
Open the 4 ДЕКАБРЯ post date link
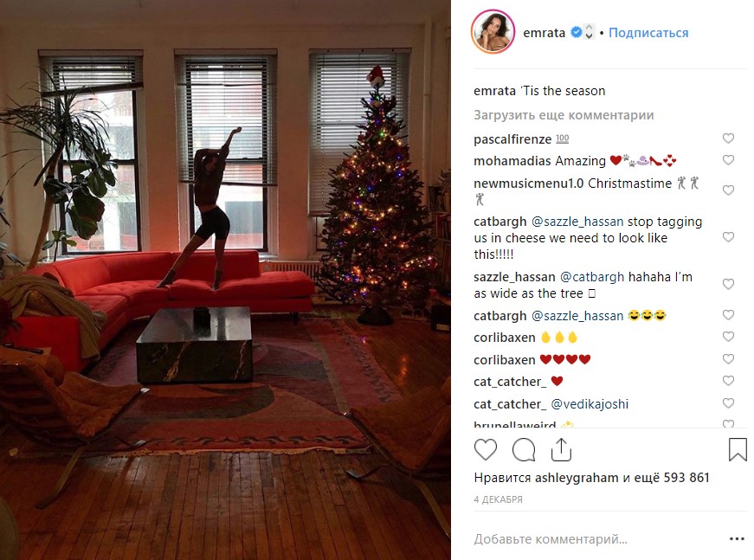(498, 499)
